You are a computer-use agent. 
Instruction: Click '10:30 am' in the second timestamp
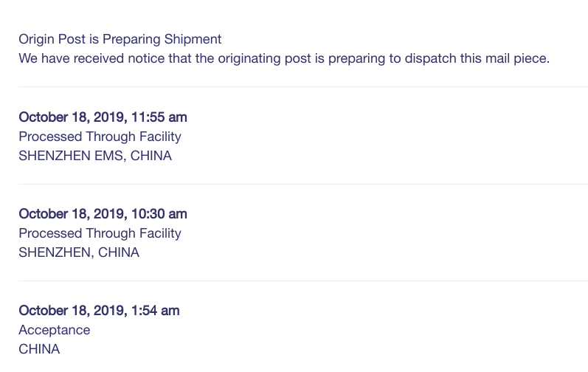pyautogui.click(x=159, y=214)
